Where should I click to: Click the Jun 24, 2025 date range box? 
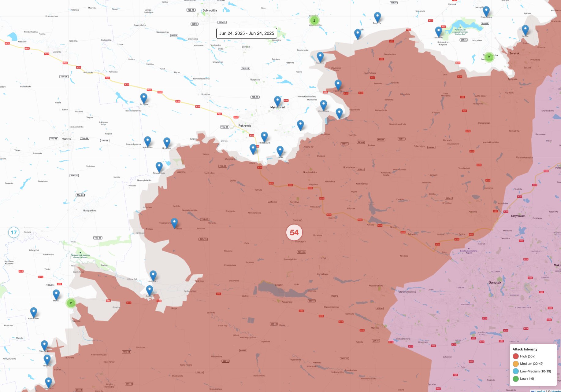(247, 33)
